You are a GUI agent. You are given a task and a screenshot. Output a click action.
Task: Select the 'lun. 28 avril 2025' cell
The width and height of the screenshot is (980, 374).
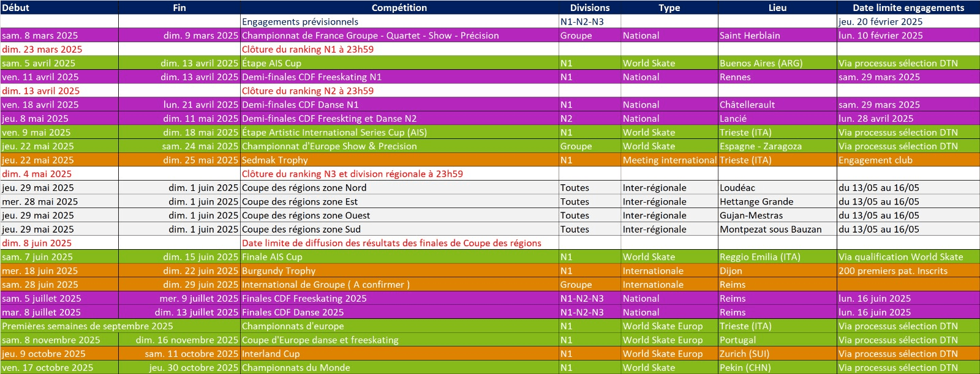pos(908,119)
